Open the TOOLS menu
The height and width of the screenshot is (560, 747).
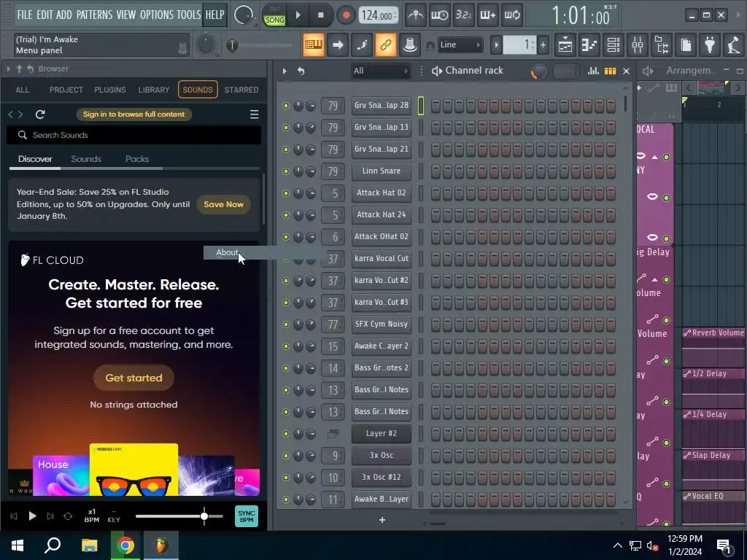point(189,15)
